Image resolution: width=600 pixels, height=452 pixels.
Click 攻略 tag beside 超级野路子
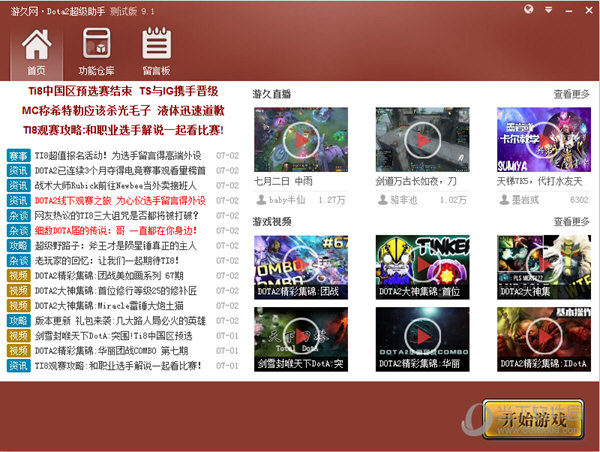(x=18, y=246)
